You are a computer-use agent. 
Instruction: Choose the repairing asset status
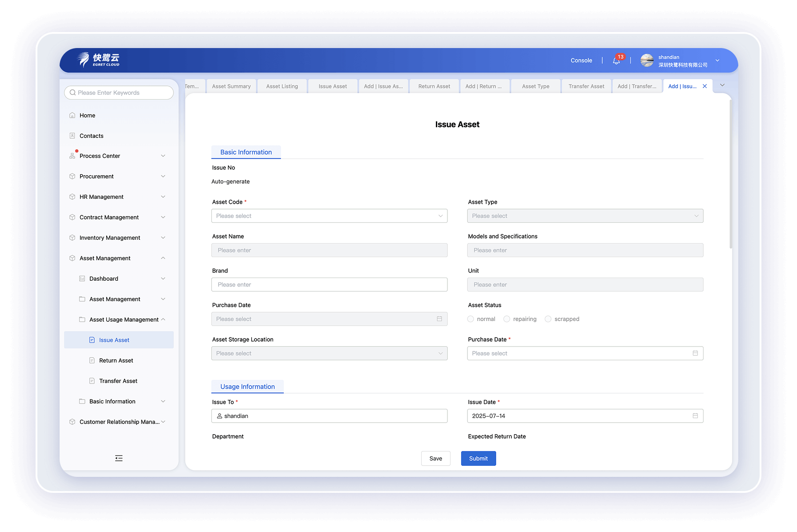[507, 319]
